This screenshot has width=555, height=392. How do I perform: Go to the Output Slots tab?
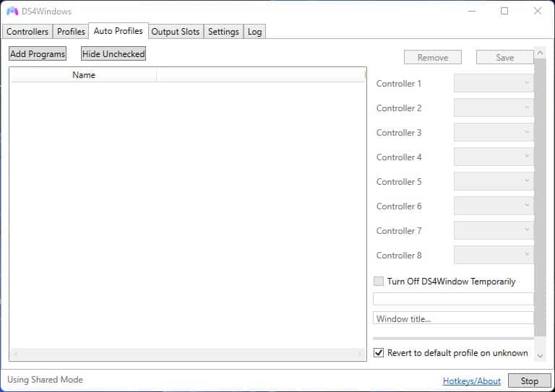tap(176, 32)
